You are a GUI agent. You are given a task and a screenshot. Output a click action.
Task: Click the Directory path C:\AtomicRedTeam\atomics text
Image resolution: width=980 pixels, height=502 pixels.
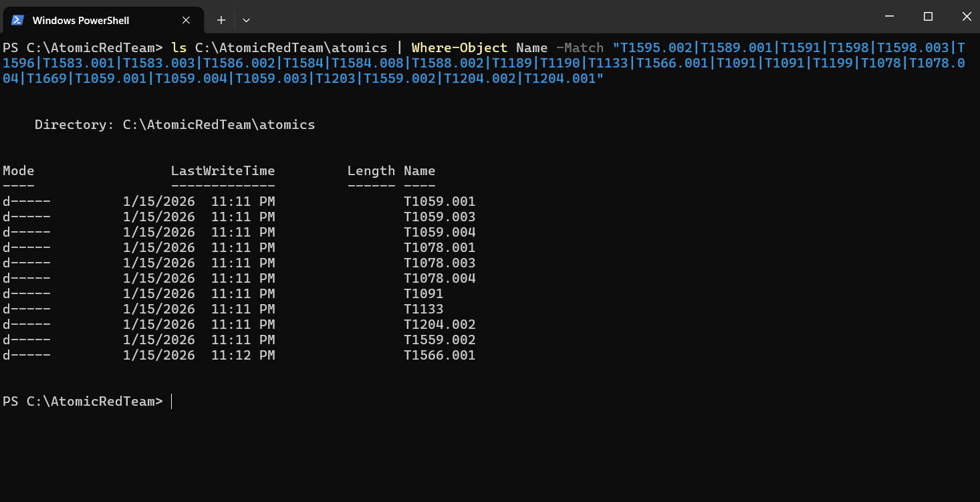218,124
